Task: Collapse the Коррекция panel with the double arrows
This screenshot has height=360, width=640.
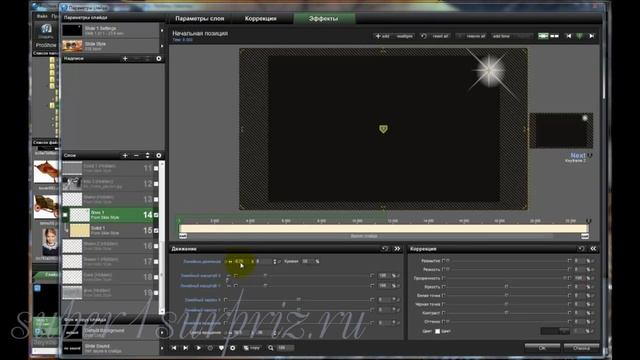Action: click(x=593, y=249)
